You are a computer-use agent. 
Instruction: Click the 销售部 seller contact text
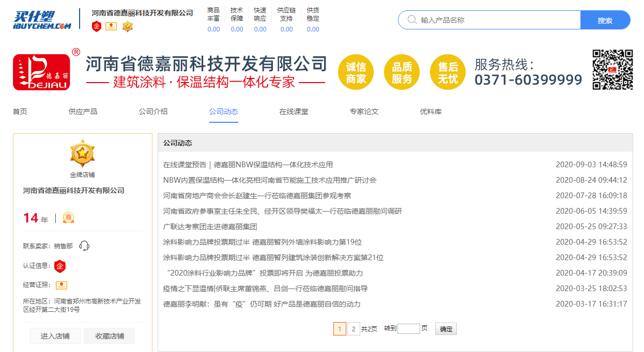pyautogui.click(x=64, y=246)
